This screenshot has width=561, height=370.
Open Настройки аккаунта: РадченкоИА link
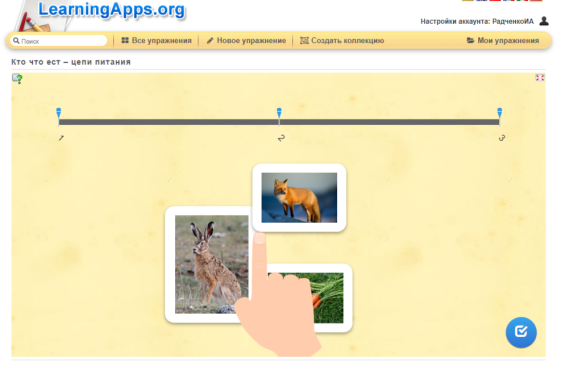(477, 21)
